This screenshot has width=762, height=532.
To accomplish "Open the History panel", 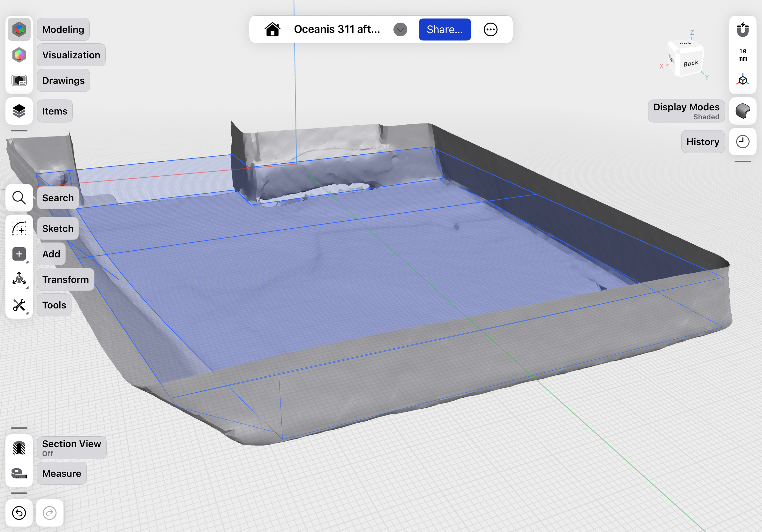I will click(x=703, y=142).
